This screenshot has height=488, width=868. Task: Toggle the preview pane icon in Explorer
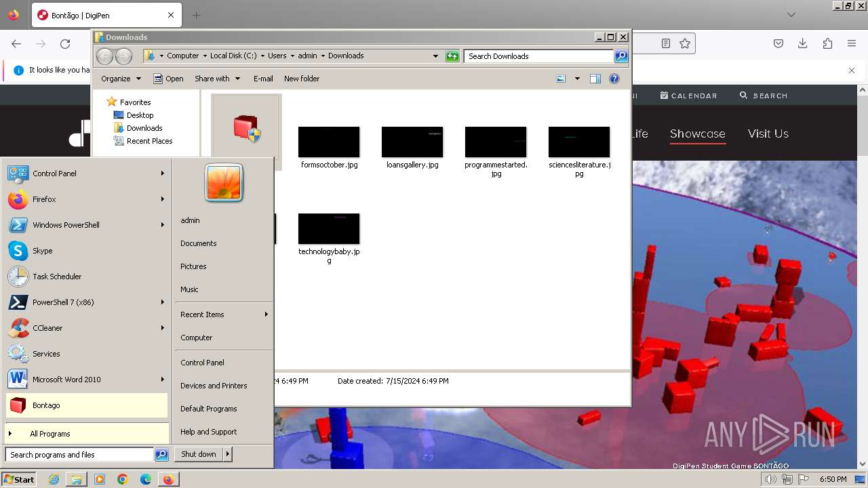point(595,79)
